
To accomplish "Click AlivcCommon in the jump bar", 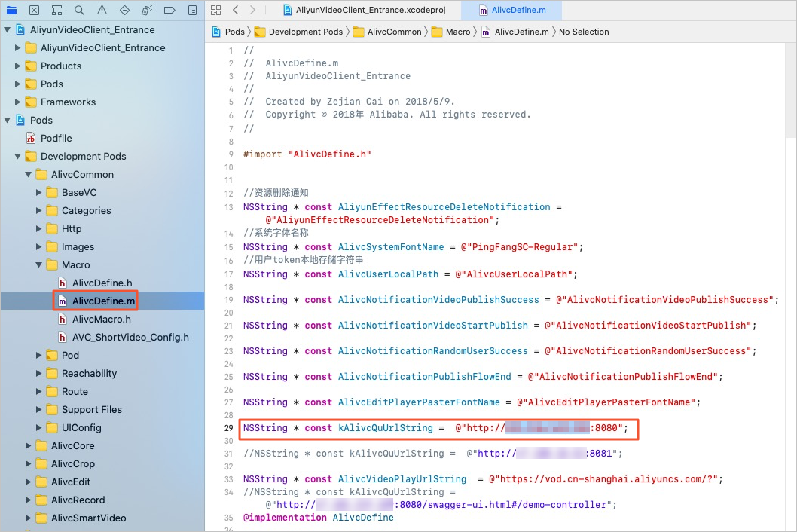I will pyautogui.click(x=387, y=32).
